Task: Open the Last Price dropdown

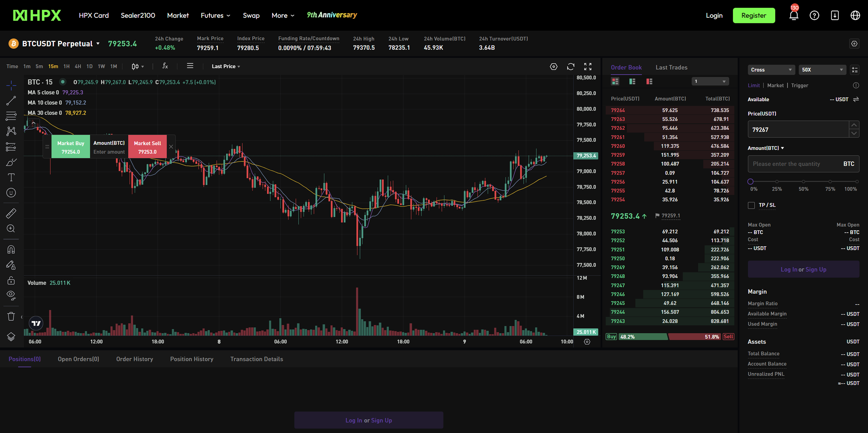Action: 226,66
